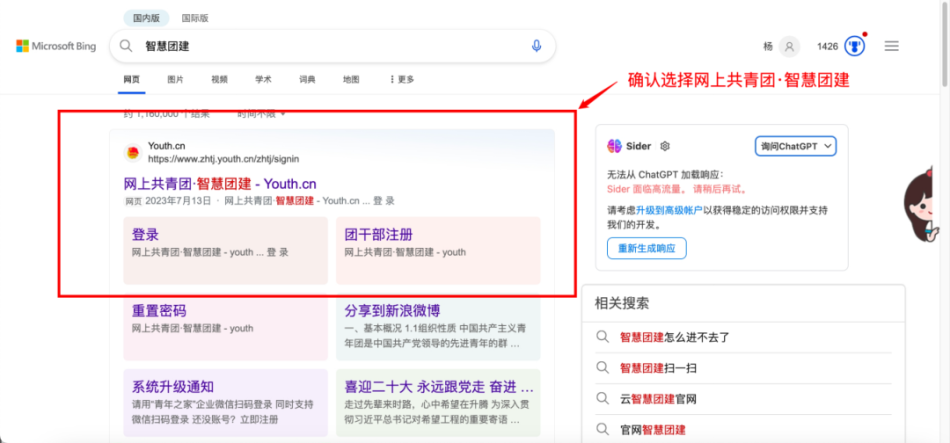Image resolution: width=950 pixels, height=443 pixels.
Task: Open the Rewards trophy icon
Action: pyautogui.click(x=854, y=46)
